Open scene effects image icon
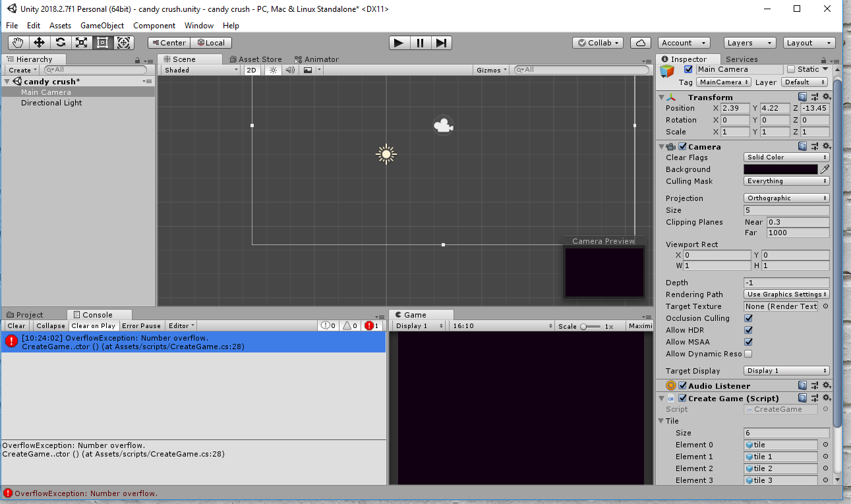 point(307,70)
